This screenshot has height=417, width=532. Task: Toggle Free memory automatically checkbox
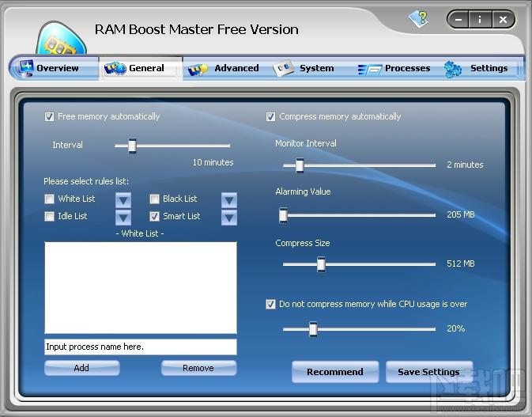(x=49, y=117)
